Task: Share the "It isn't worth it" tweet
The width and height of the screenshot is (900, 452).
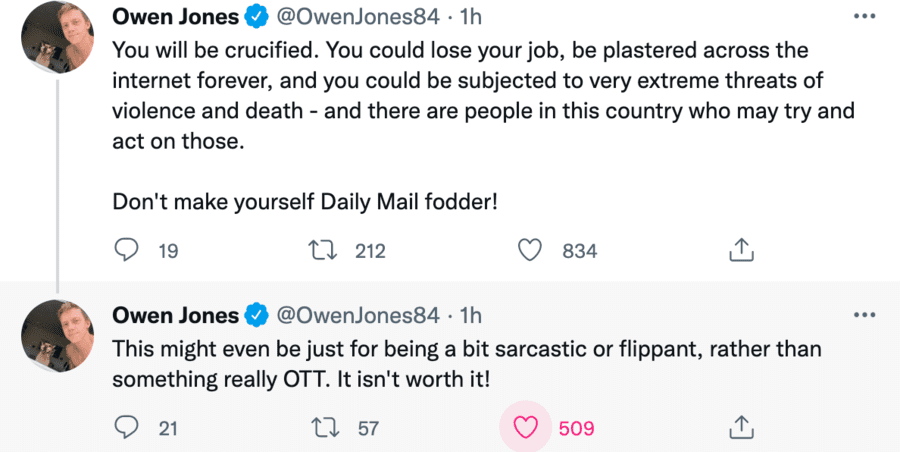Action: point(739,428)
